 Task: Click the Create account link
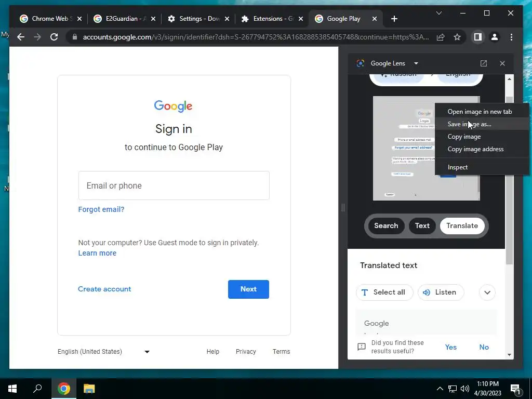[x=104, y=289]
